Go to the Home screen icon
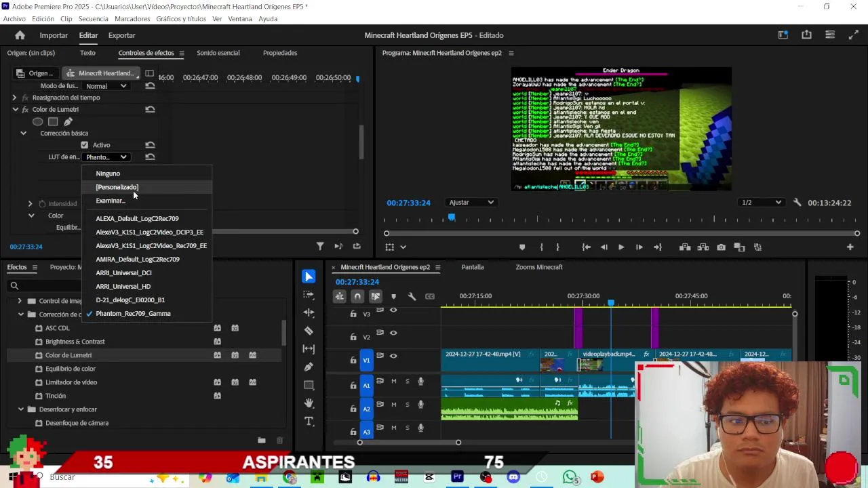Image resolution: width=868 pixels, height=488 pixels. (x=20, y=35)
